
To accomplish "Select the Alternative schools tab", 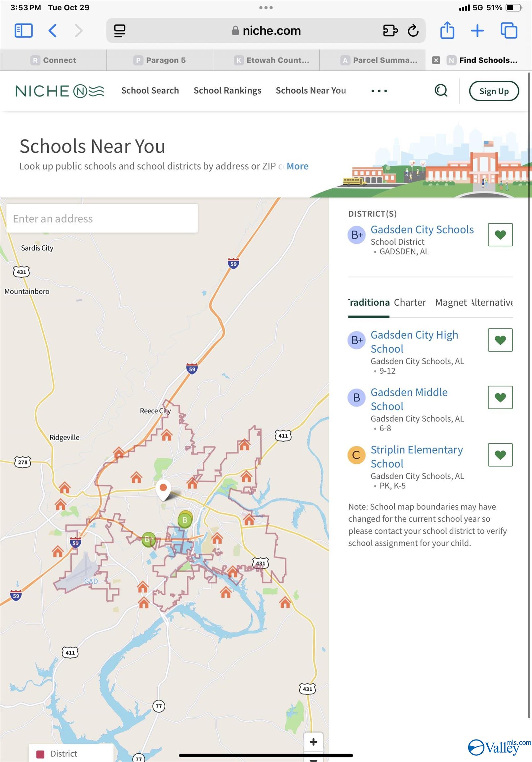I will [492, 302].
